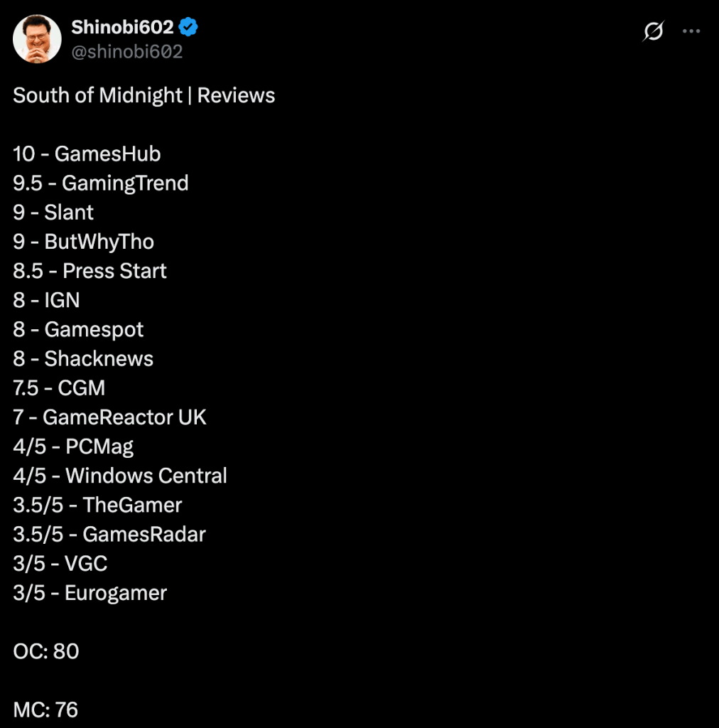Click the "8 - Shacknews" line
The width and height of the screenshot is (719, 728).
click(83, 358)
